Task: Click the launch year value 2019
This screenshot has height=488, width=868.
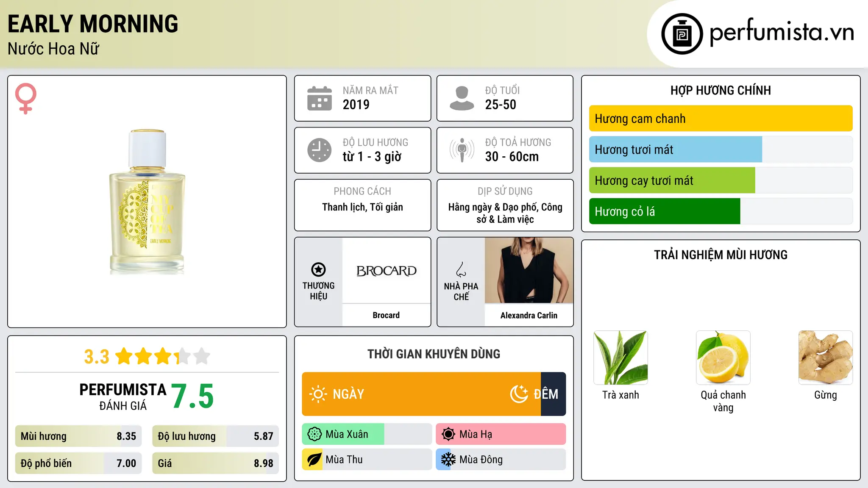Action: 356,105
